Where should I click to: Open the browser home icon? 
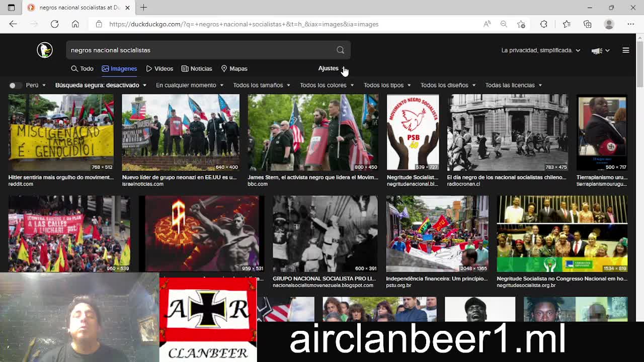point(75,24)
